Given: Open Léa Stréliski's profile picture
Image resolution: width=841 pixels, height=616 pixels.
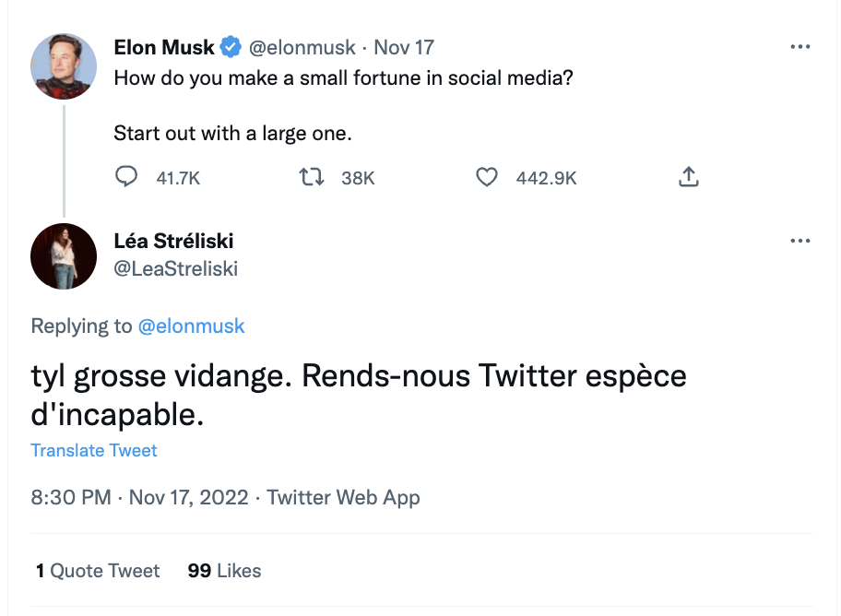Looking at the screenshot, I should 64,256.
